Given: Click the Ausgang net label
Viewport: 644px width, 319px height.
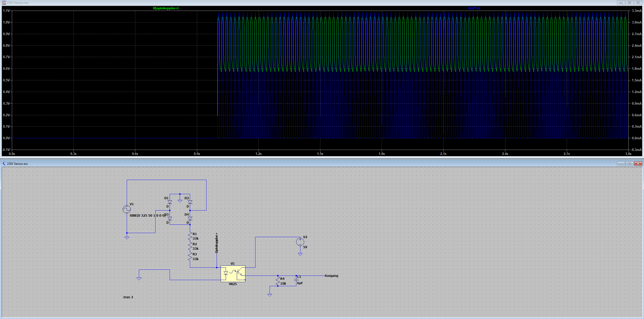Looking at the screenshot, I should click(331, 276).
